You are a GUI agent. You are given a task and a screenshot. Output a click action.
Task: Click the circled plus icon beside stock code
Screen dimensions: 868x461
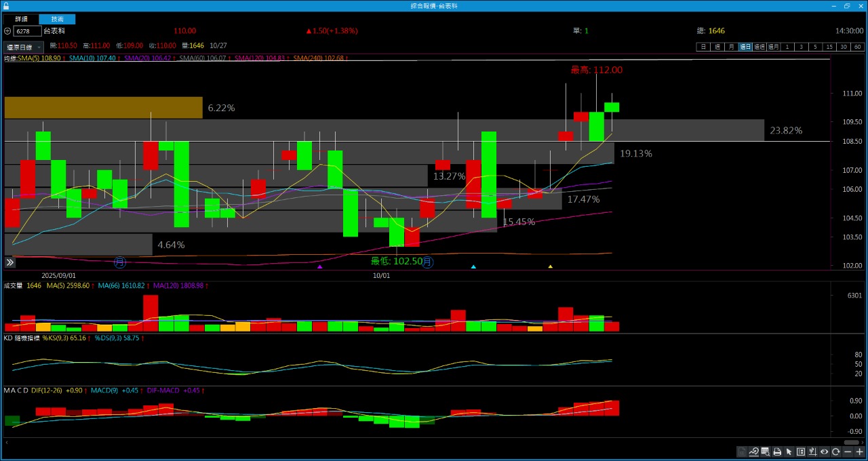7,31
